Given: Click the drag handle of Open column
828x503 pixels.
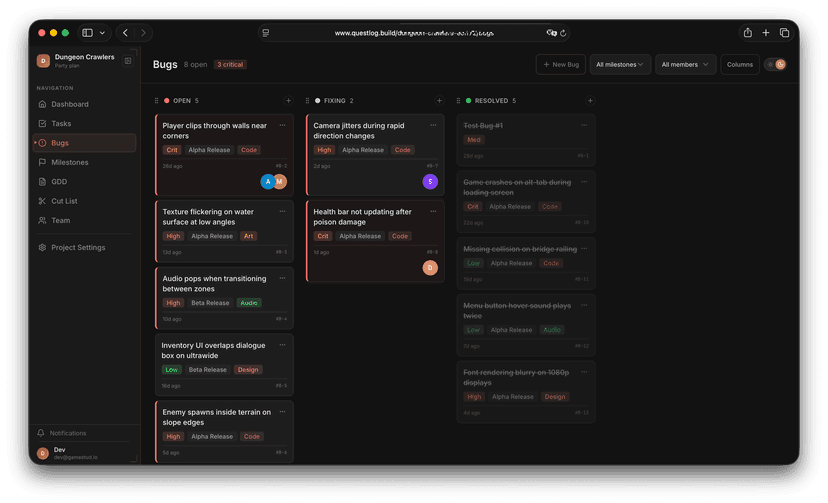Looking at the screenshot, I should [x=156, y=101].
